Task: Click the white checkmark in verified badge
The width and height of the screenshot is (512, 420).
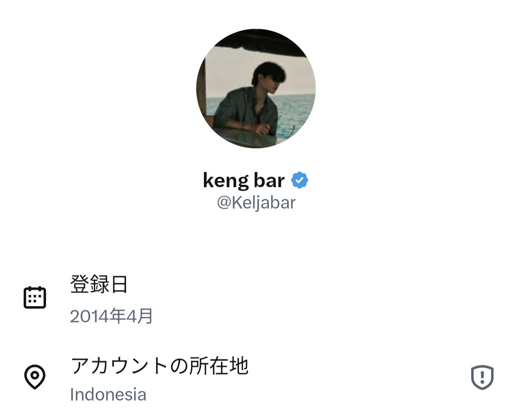Action: click(x=300, y=180)
